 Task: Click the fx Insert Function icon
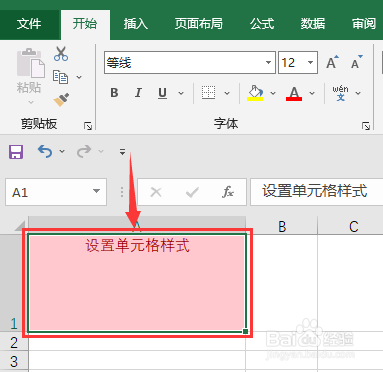pos(228,192)
